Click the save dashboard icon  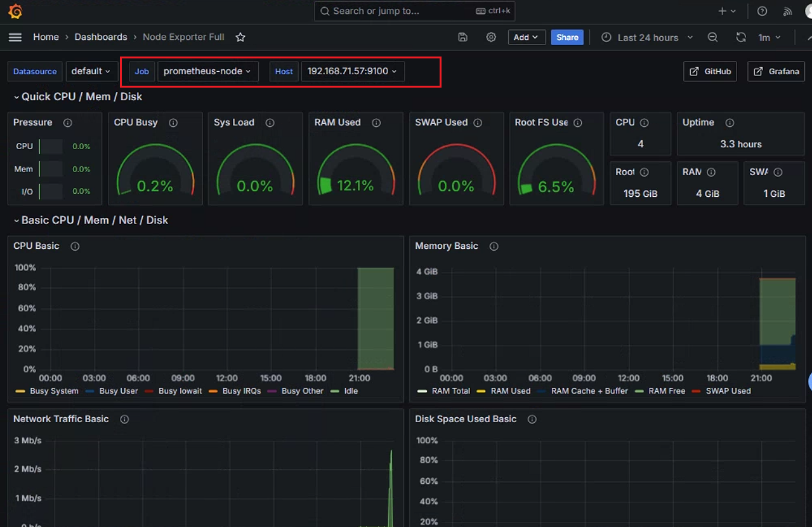(x=463, y=37)
